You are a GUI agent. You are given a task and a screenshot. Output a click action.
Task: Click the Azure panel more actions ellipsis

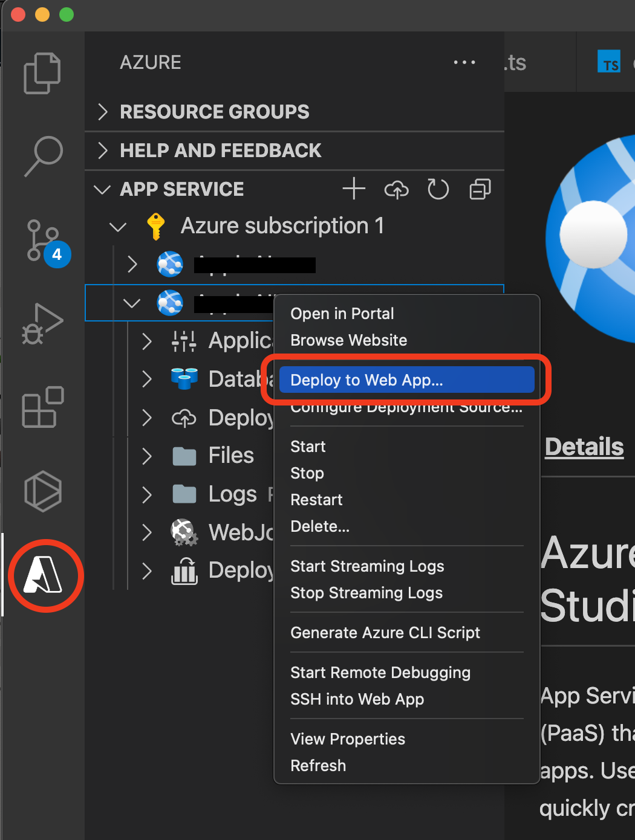[464, 62]
